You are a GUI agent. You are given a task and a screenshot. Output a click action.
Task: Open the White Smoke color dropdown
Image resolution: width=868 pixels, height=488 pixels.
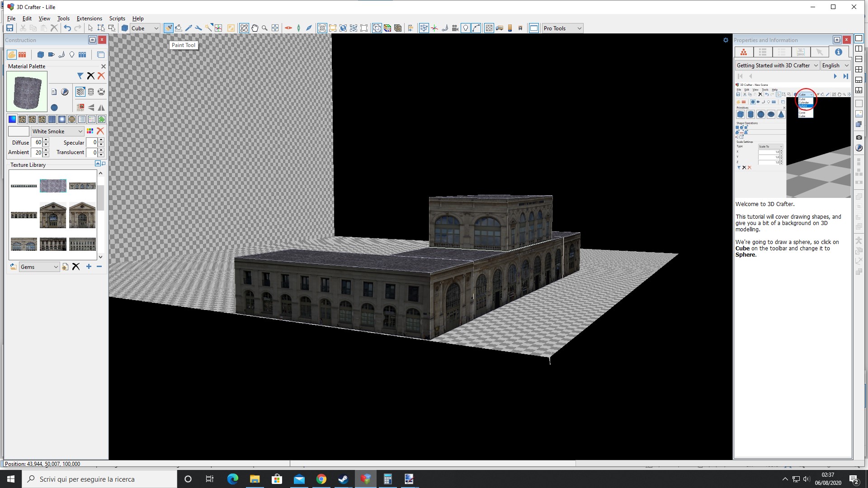(57, 131)
